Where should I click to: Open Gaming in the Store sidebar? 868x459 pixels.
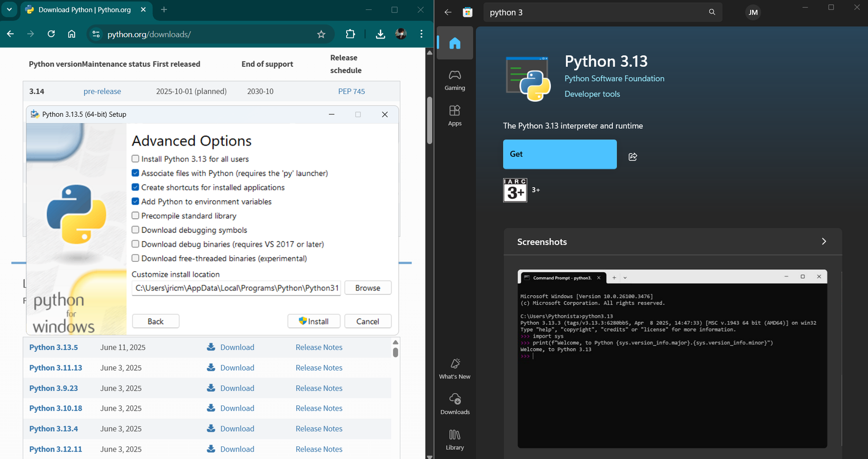click(455, 80)
